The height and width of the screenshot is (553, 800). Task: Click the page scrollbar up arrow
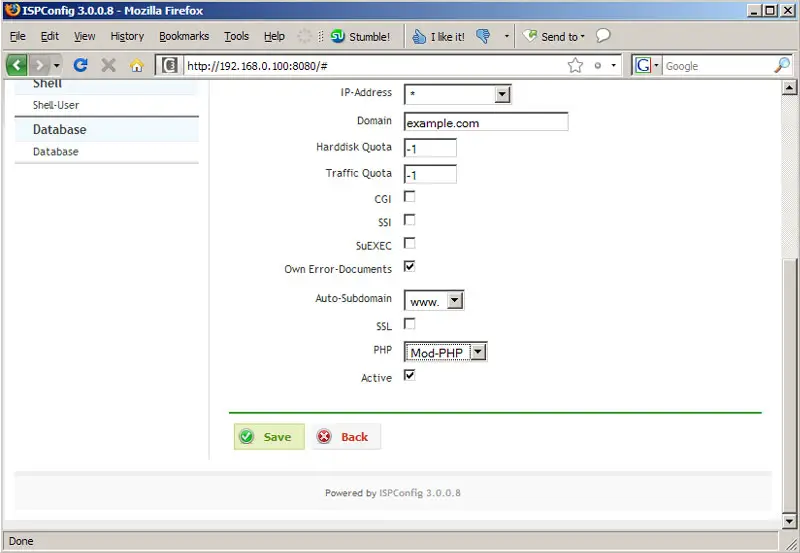coord(789,88)
